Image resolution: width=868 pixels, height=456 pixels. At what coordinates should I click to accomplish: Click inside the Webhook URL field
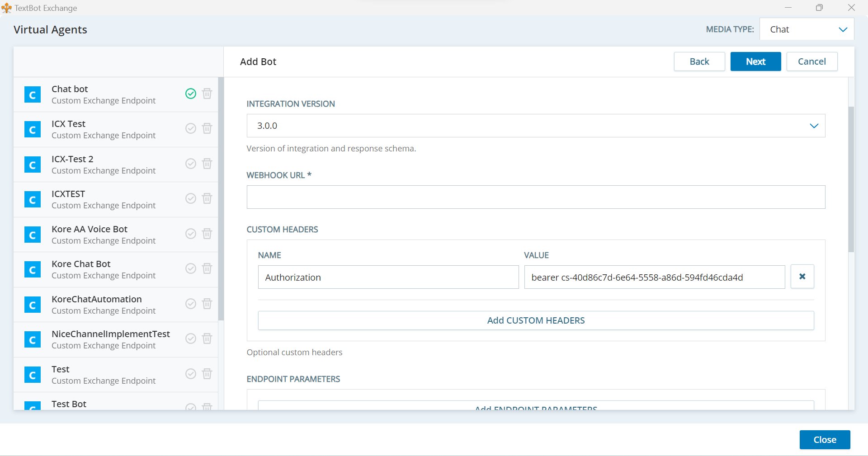pos(536,197)
